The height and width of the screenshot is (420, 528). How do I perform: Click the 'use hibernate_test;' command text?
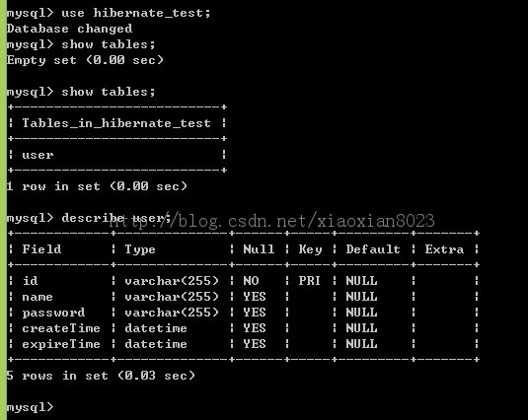pos(136,13)
